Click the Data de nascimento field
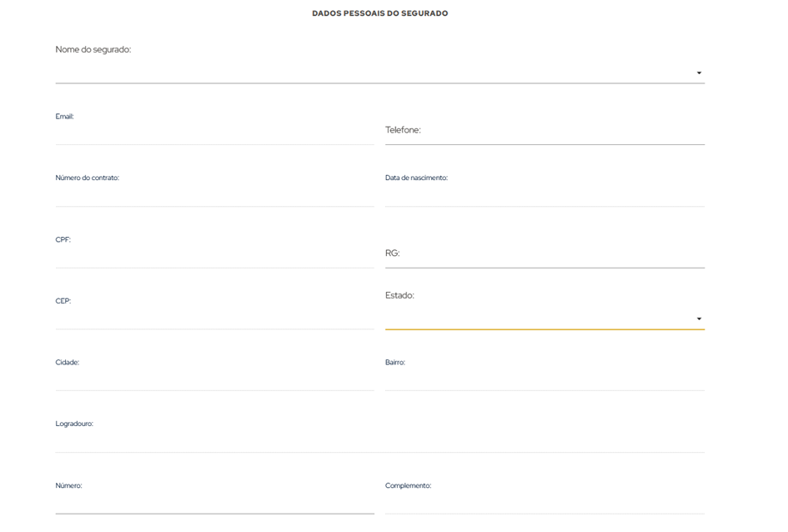The image size is (788, 532). click(545, 197)
